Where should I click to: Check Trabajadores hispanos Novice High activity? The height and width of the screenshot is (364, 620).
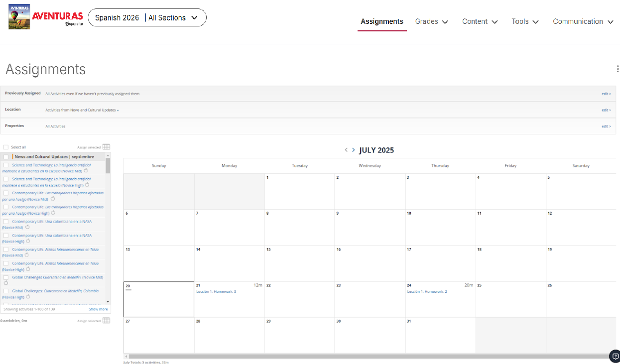pyautogui.click(x=6, y=207)
